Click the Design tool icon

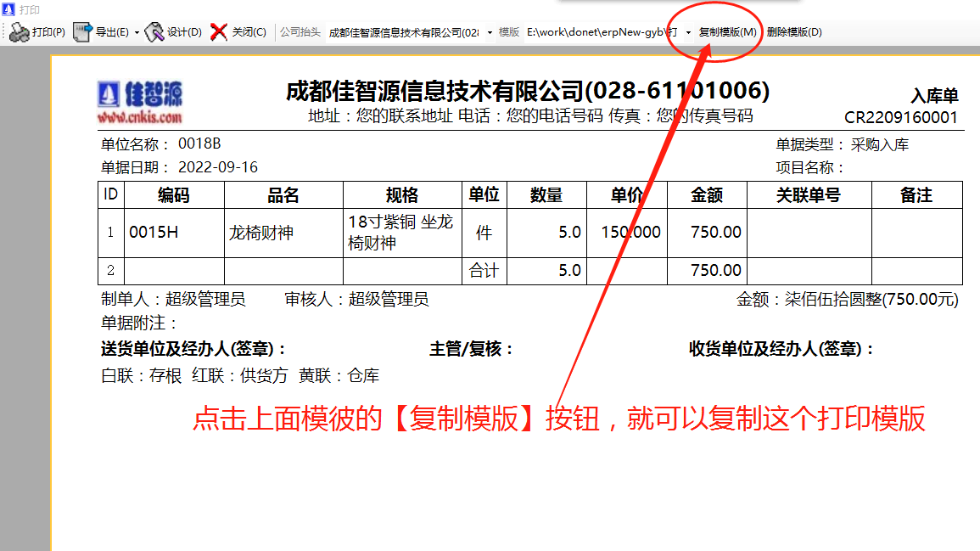click(154, 32)
